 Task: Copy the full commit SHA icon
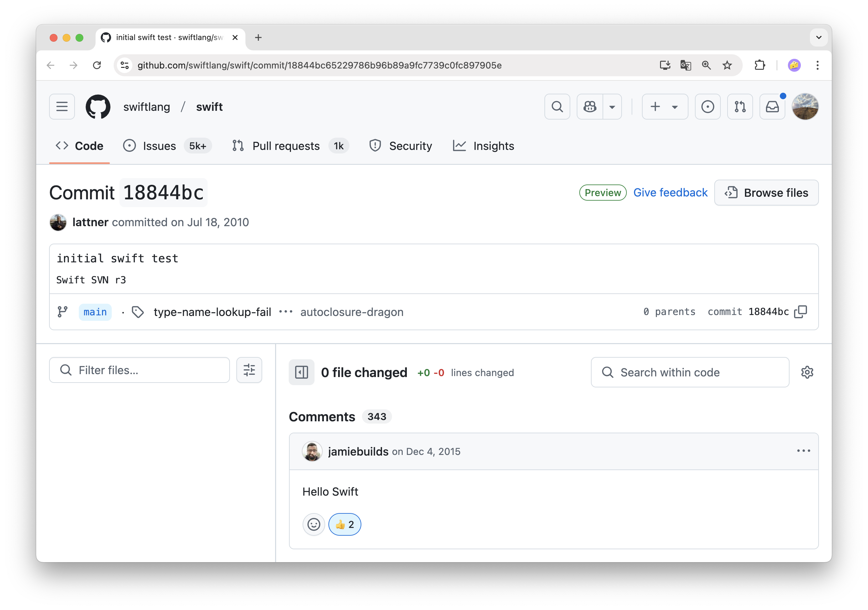coord(801,312)
